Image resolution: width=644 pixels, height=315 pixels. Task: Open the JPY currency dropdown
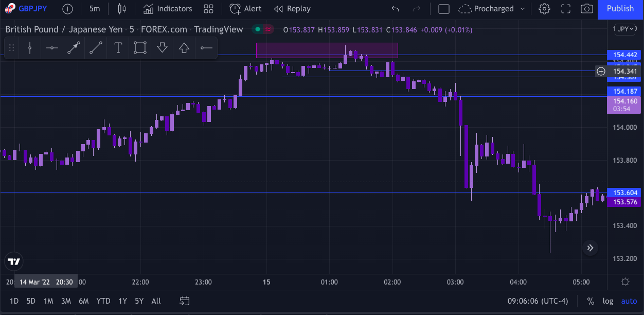[625, 29]
